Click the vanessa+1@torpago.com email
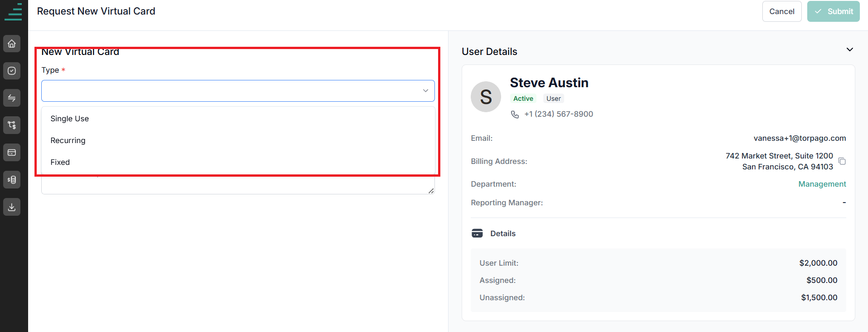The height and width of the screenshot is (332, 868). tap(800, 138)
